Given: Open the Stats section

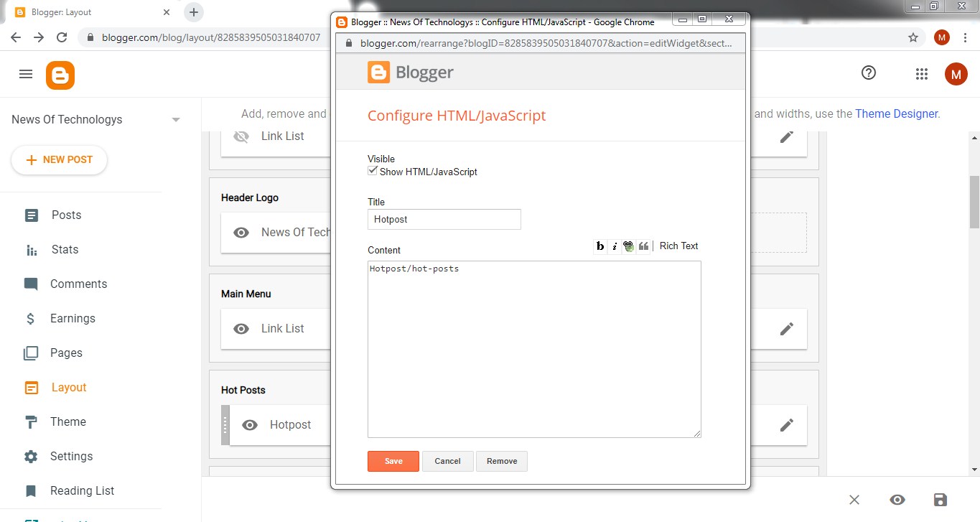Looking at the screenshot, I should pyautogui.click(x=65, y=250).
